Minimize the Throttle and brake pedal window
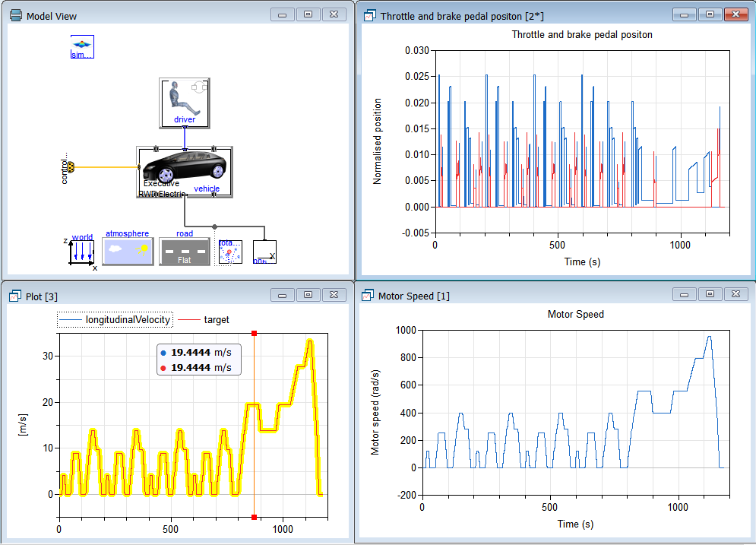This screenshot has width=756, height=545. (x=684, y=14)
